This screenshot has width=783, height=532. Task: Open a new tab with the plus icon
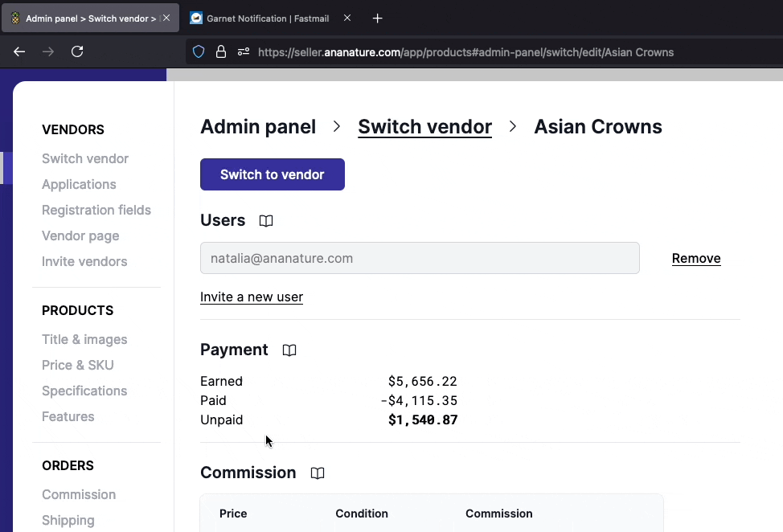(x=377, y=18)
